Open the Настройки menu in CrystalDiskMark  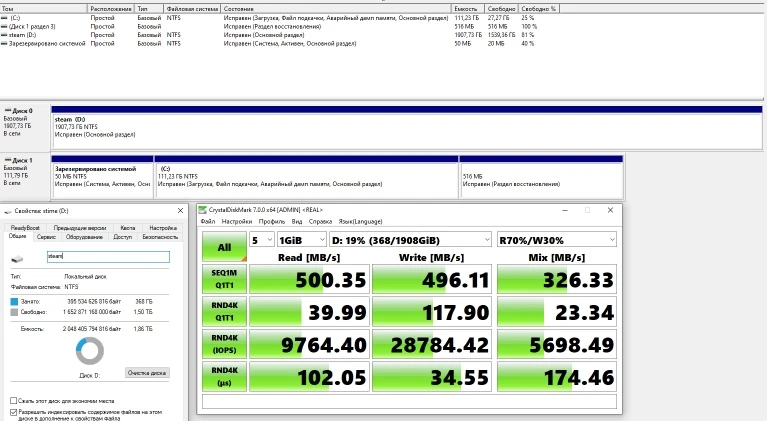coord(236,221)
